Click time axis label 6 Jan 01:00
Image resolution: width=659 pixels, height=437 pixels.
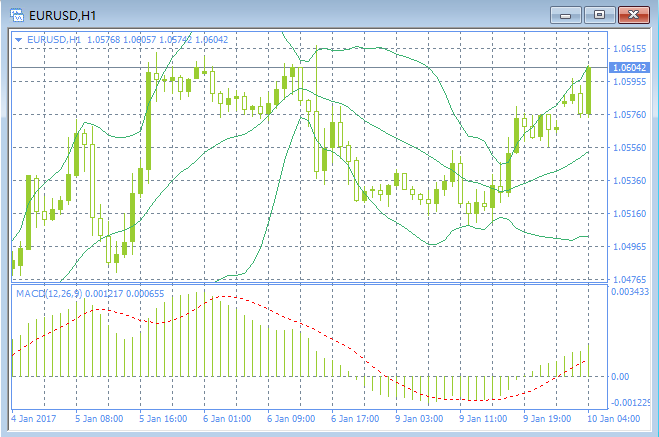click(227, 419)
